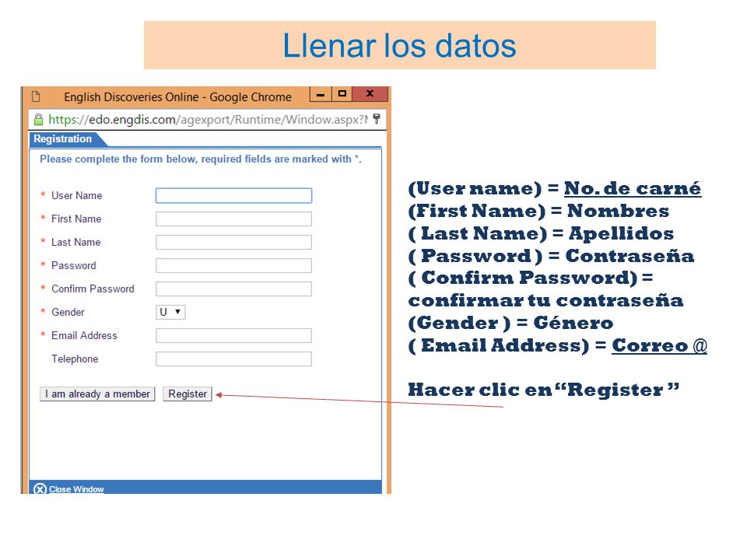747x560 pixels.
Task: Click the 'Llenar los datos' slide title
Action: [399, 46]
